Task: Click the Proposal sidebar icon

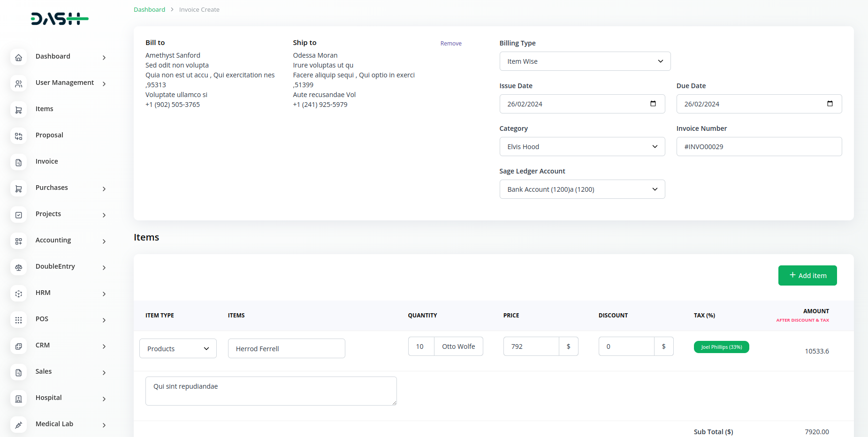Action: pyautogui.click(x=19, y=136)
